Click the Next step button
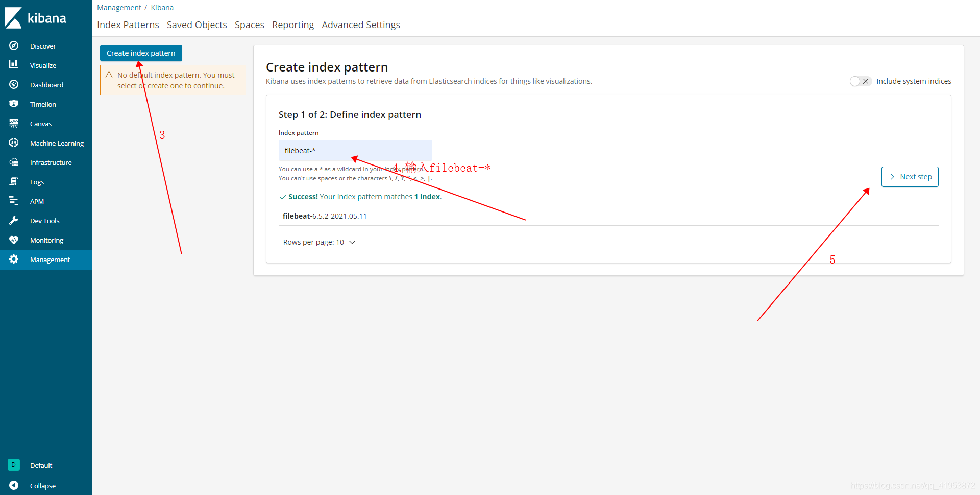This screenshot has height=495, width=980. [x=910, y=177]
